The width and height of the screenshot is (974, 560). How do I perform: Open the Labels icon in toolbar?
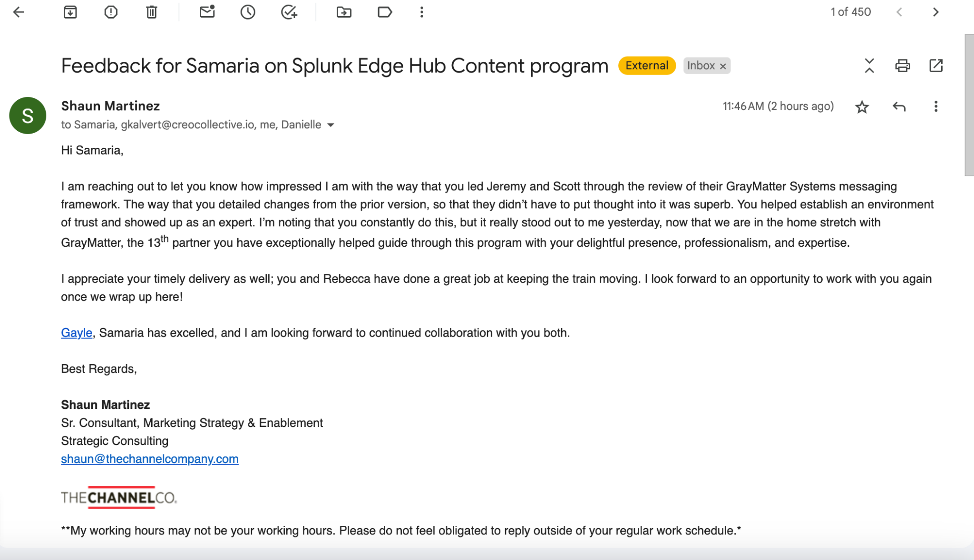[x=384, y=12]
